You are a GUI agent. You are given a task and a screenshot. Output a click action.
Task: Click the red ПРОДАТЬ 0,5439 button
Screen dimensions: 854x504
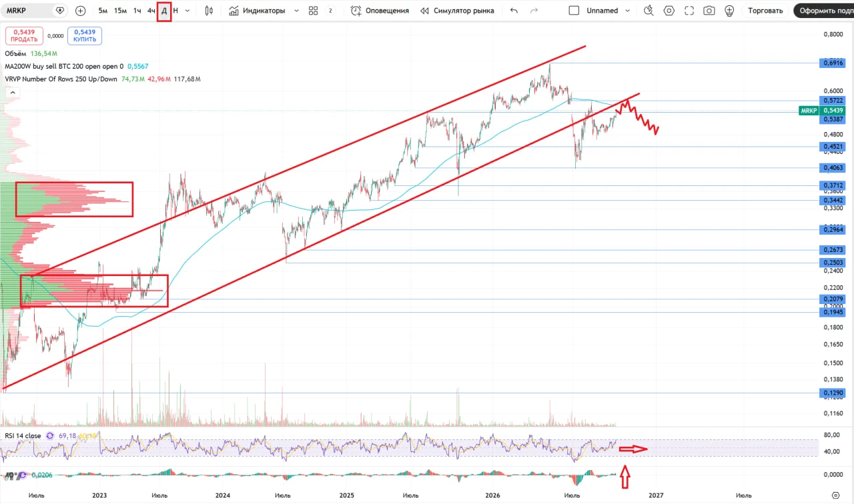24,36
